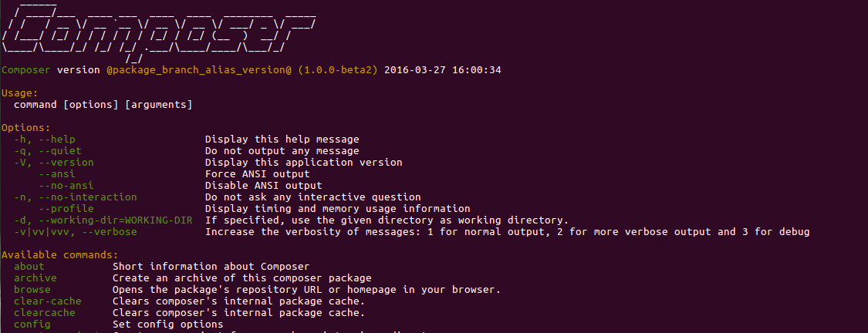868x333 pixels.
Task: Click the about command name
Action: pyautogui.click(x=29, y=267)
